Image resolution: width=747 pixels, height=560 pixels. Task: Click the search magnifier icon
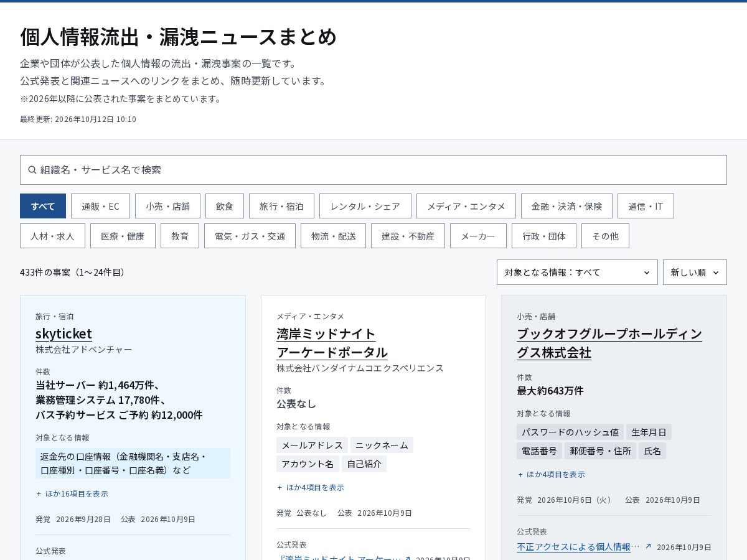coord(32,170)
